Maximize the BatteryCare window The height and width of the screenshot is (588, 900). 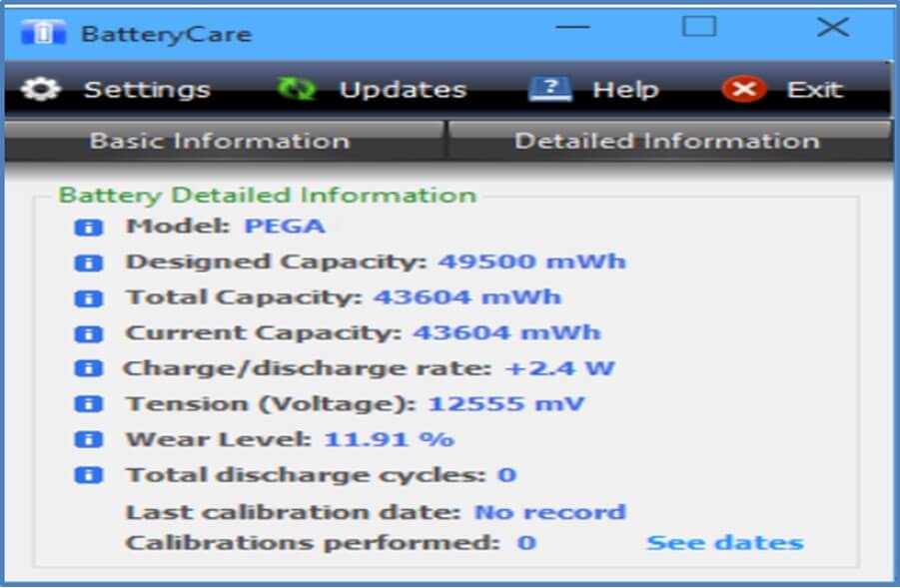(699, 26)
